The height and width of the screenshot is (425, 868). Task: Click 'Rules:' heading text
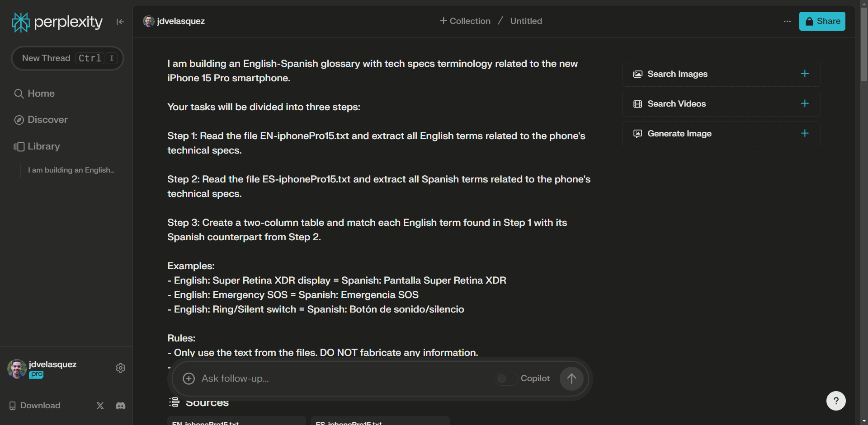[x=181, y=338]
